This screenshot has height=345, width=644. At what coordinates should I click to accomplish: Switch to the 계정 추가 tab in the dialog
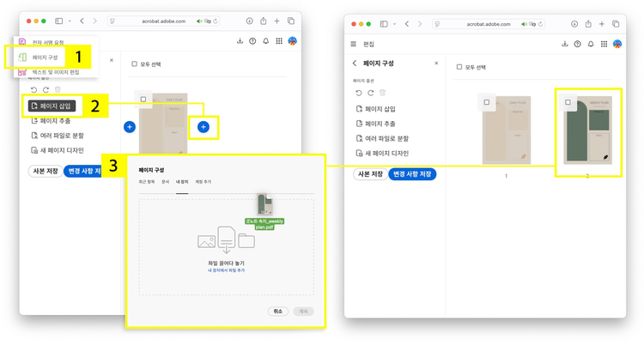click(203, 182)
